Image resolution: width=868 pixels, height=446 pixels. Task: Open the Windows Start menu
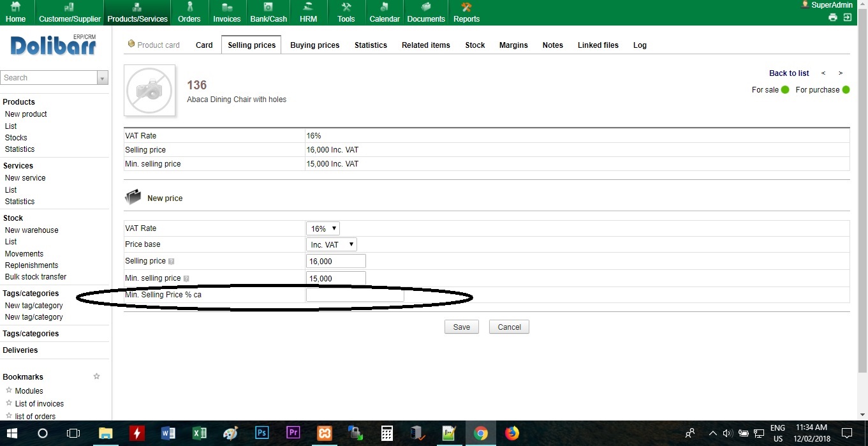[x=12, y=433]
